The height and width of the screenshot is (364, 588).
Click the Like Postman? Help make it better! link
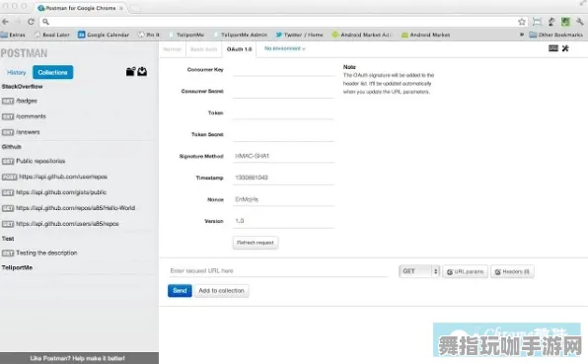78,358
